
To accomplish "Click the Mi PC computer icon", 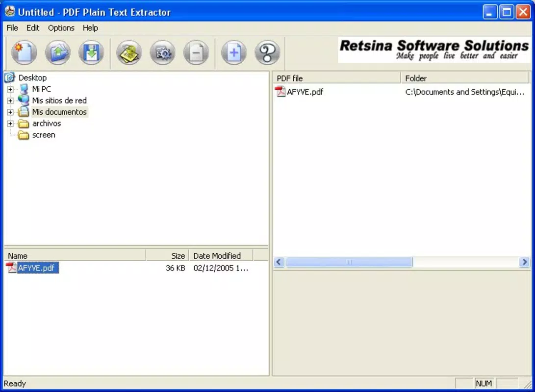I will (24, 89).
